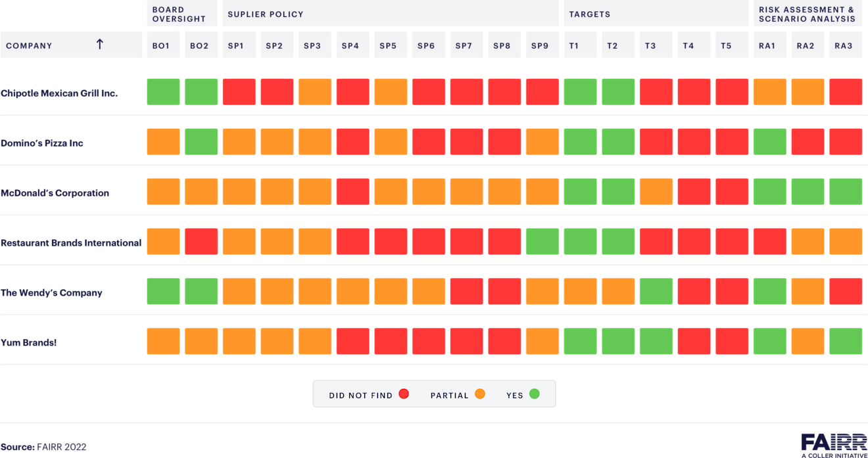Image resolution: width=868 pixels, height=458 pixels.
Task: Click Restaurant Brands' orange RA3 cell
Action: 846,242
